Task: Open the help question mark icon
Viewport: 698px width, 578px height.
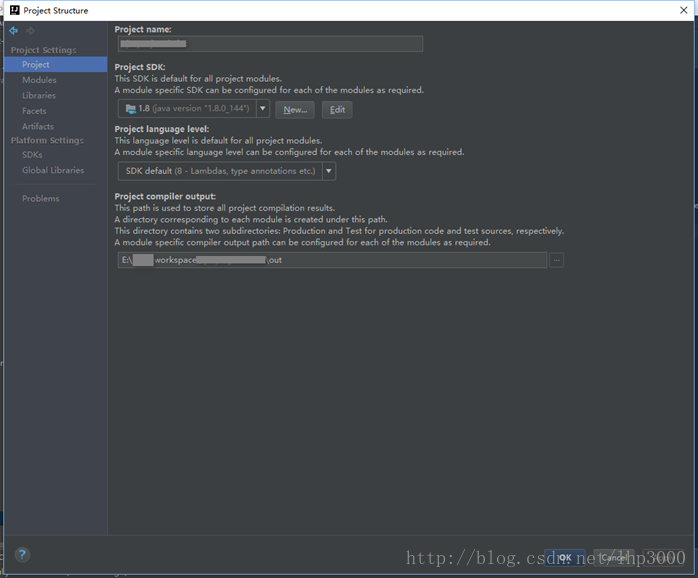Action: point(22,555)
